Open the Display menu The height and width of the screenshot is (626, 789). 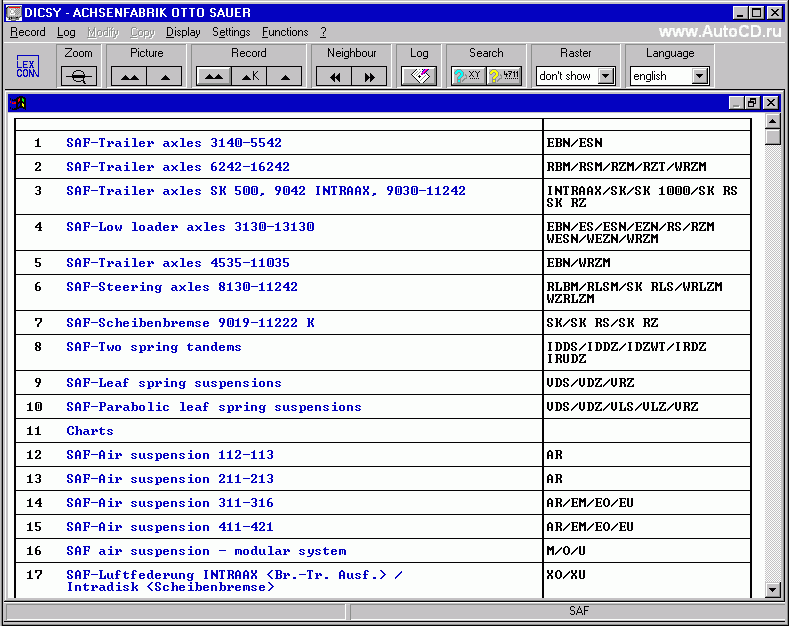pyautogui.click(x=183, y=32)
